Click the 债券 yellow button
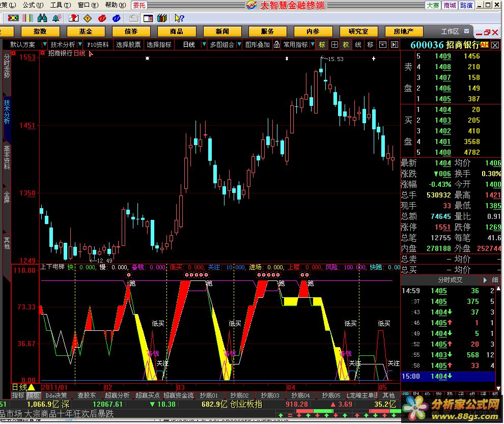Image resolution: width=504 pixels, height=424 pixels. coord(131,32)
